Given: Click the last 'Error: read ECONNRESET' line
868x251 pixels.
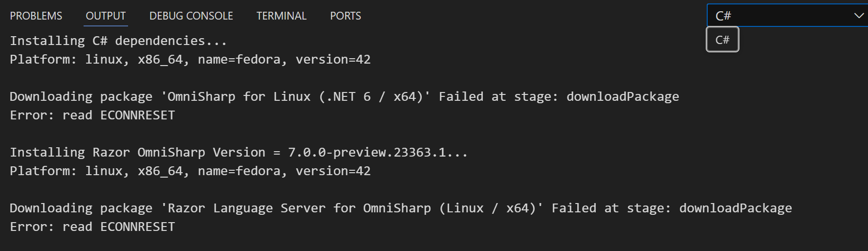Looking at the screenshot, I should [x=92, y=227].
